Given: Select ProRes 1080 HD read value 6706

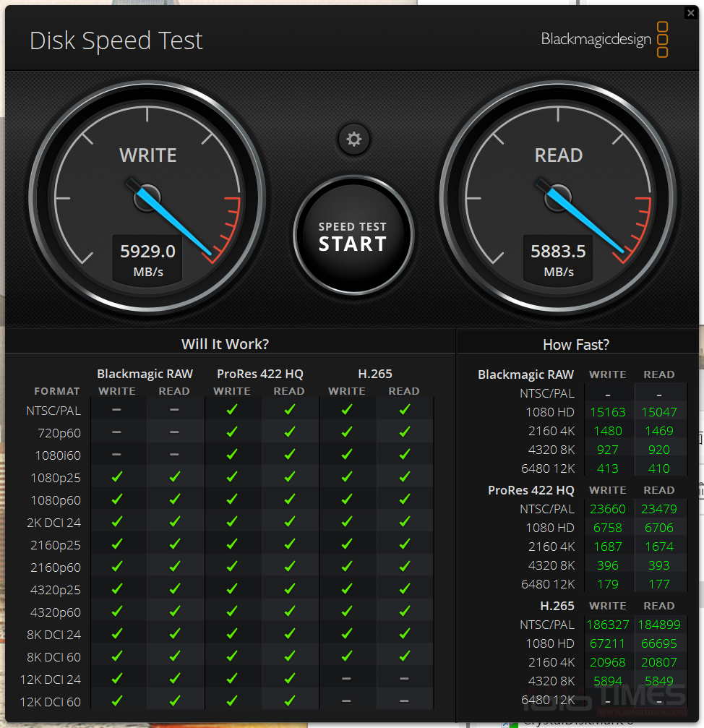Looking at the screenshot, I should [659, 528].
